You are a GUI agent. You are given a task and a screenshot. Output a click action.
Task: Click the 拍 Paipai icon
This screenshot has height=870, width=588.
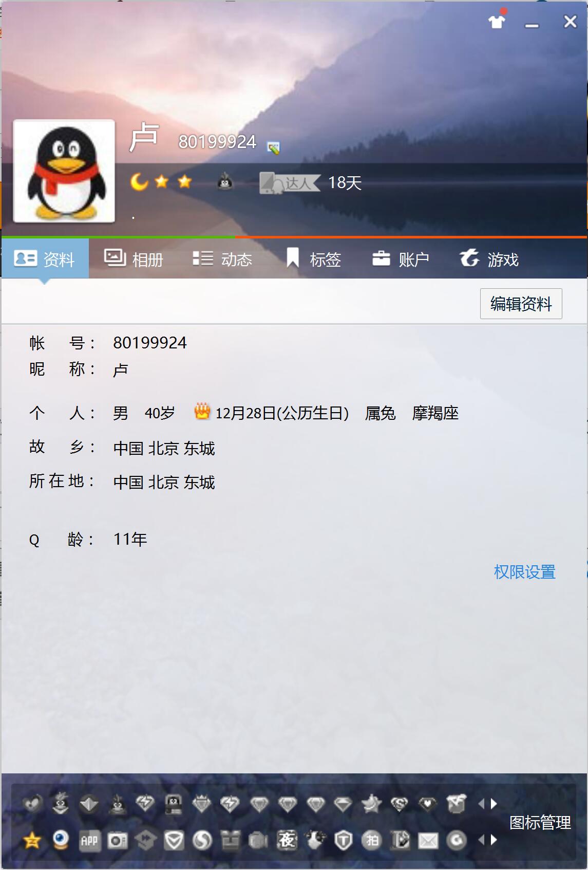372,840
